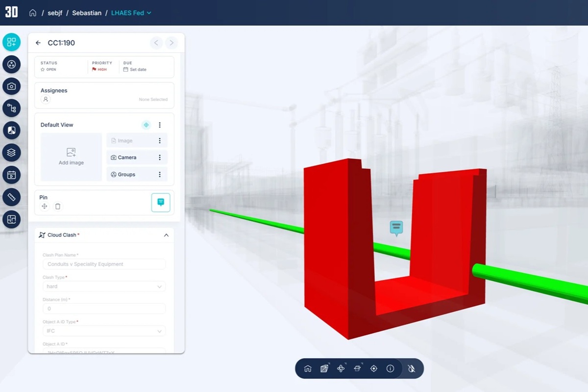This screenshot has width=588, height=392.
Task: Click the focus target toolbar icon
Action: [374, 368]
